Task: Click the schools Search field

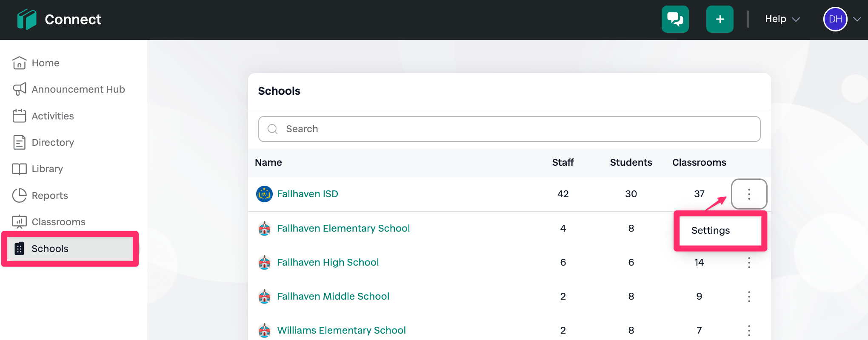Action: [x=509, y=129]
